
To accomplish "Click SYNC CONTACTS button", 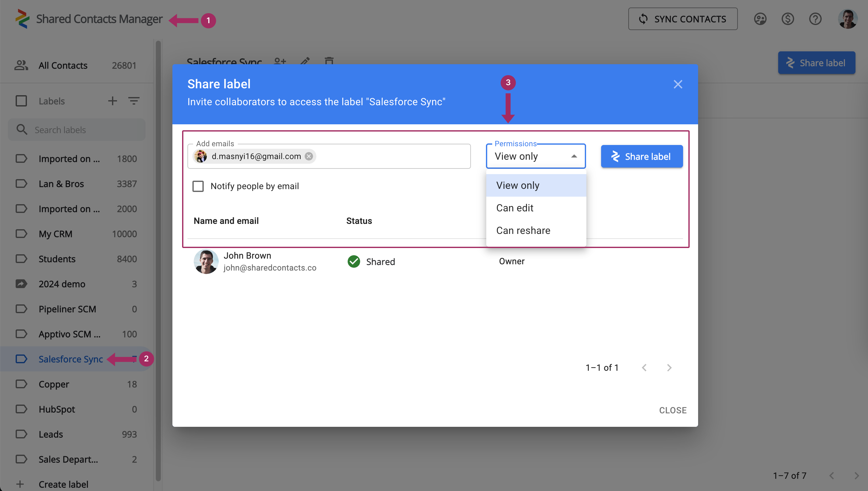I will tap(683, 19).
